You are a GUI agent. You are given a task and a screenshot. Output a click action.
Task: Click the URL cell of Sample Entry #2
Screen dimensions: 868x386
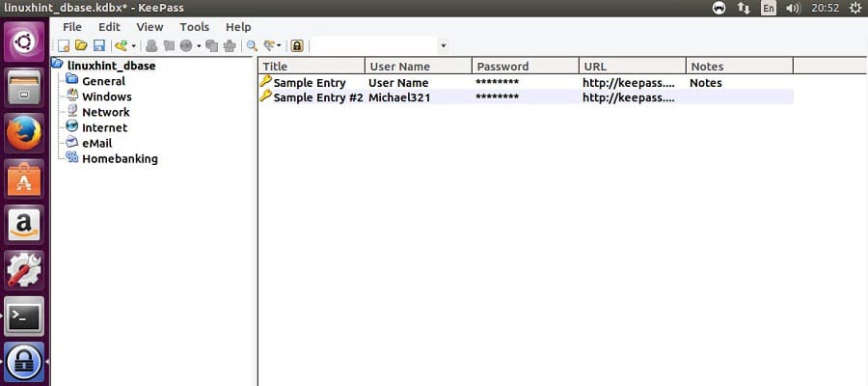(x=628, y=97)
